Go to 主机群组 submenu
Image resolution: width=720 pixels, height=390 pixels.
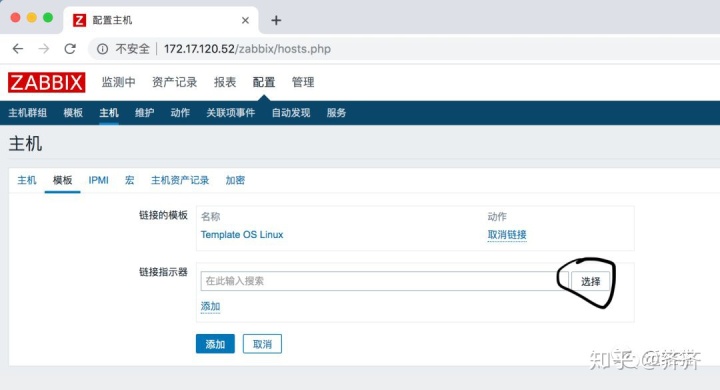tap(28, 113)
